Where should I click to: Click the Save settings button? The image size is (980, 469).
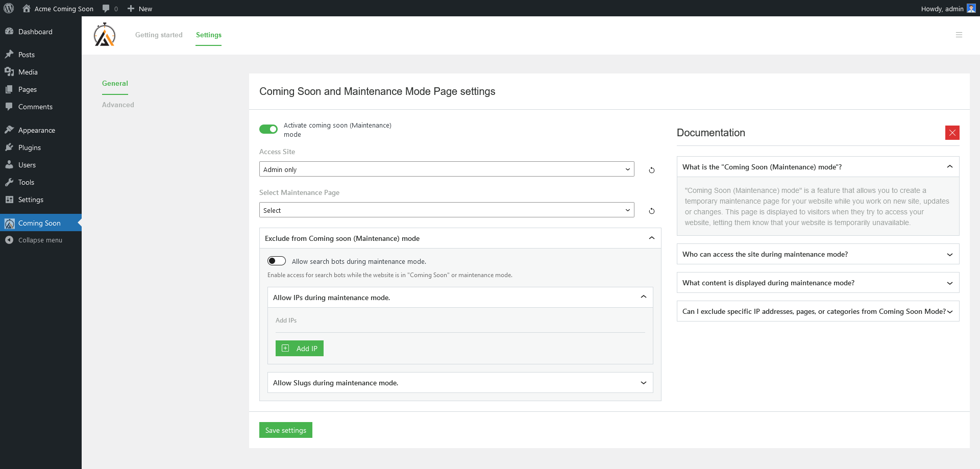pyautogui.click(x=286, y=430)
